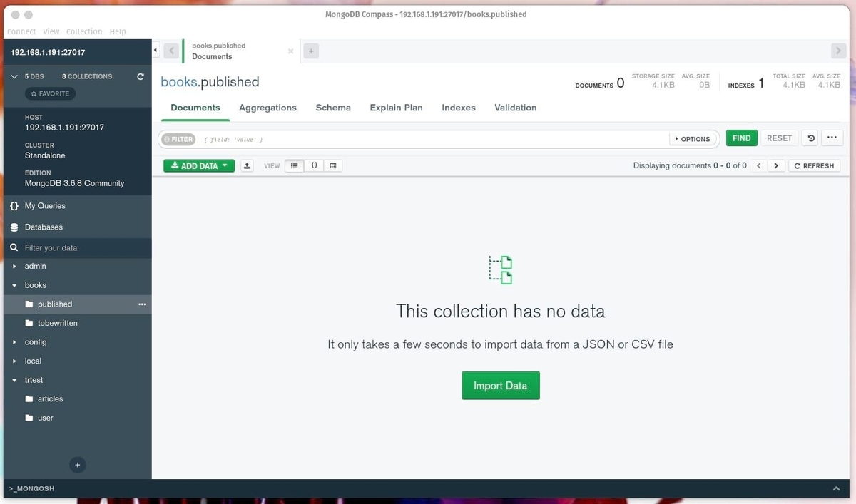Select the table view icon
The image size is (856, 504).
tap(332, 165)
